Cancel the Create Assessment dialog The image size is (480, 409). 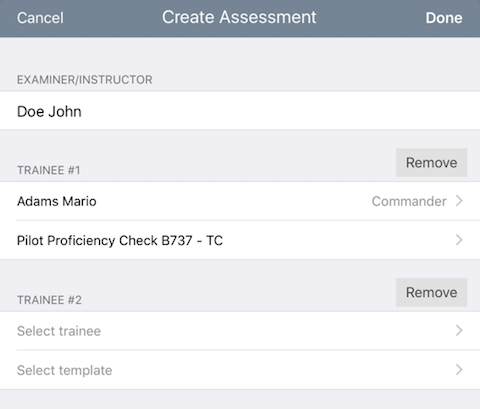pyautogui.click(x=40, y=18)
